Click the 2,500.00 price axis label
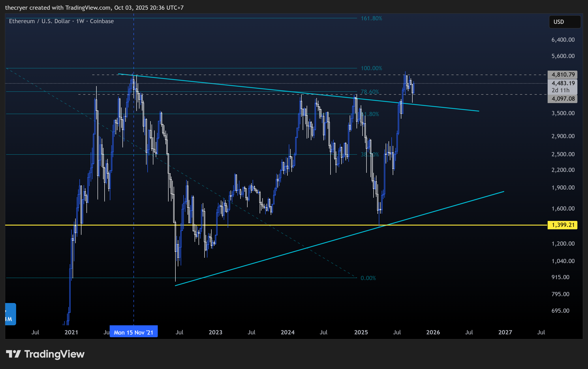The image size is (588, 369). pyautogui.click(x=563, y=154)
